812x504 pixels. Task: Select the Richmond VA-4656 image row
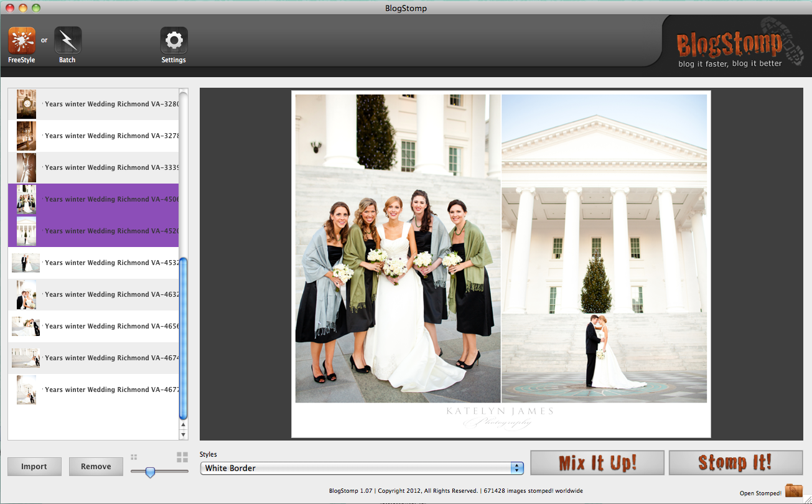point(93,326)
